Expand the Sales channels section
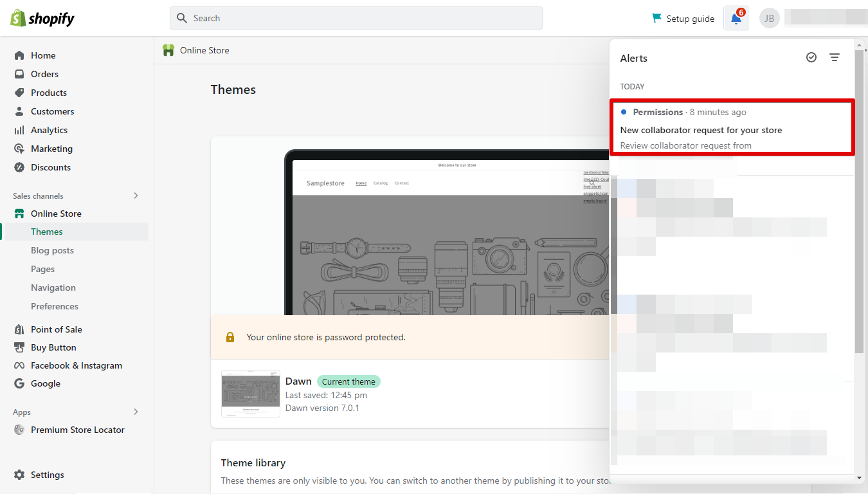 136,196
